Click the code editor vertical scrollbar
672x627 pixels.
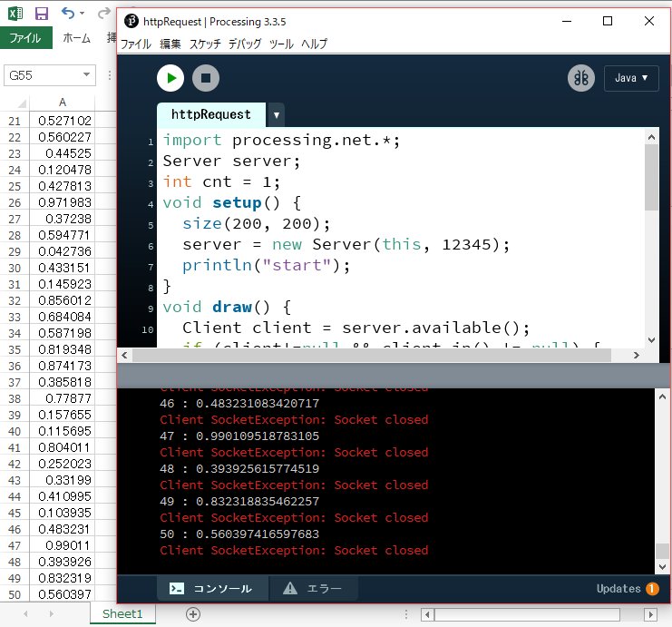(651, 177)
